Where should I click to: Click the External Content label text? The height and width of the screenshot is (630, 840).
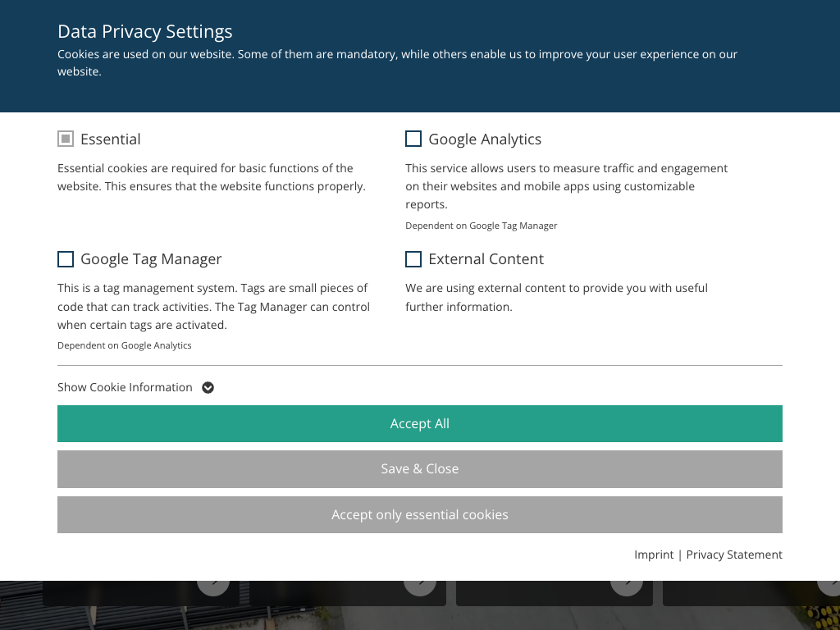pyautogui.click(x=486, y=259)
